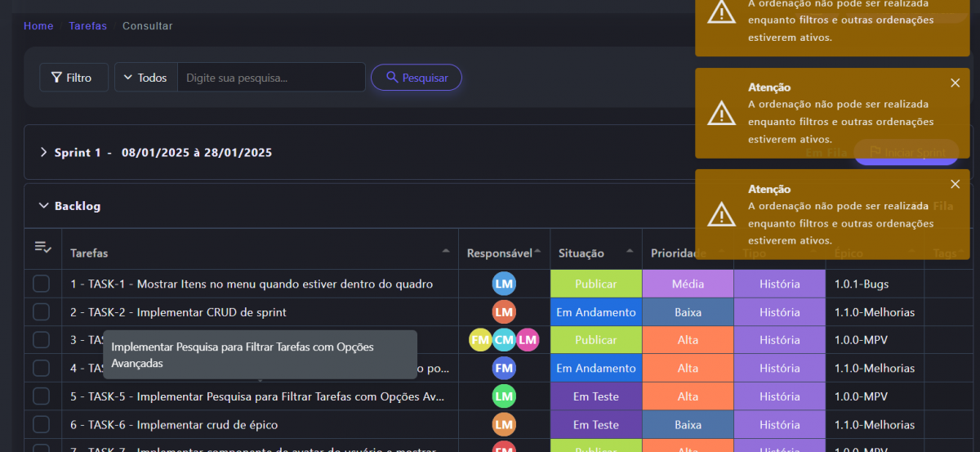Go to Home in the breadcrumb
Screen dimensions: 980x452
pyautogui.click(x=38, y=26)
